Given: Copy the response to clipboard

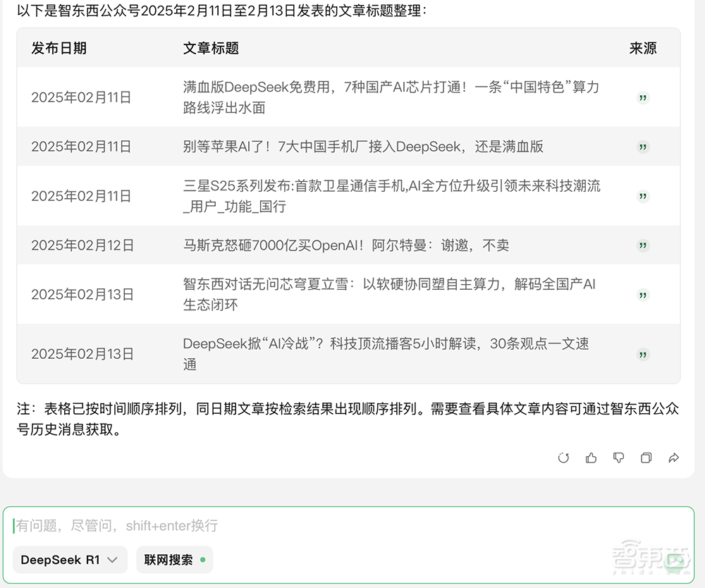Looking at the screenshot, I should [646, 458].
